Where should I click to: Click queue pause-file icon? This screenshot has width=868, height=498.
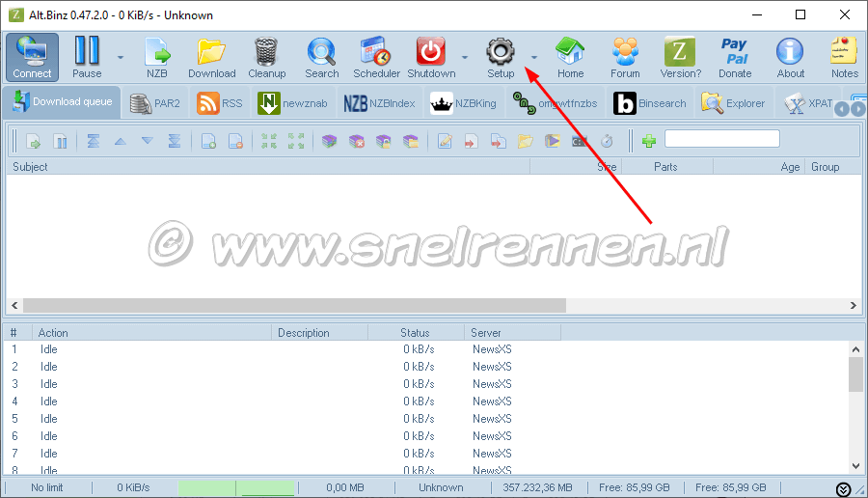(61, 141)
